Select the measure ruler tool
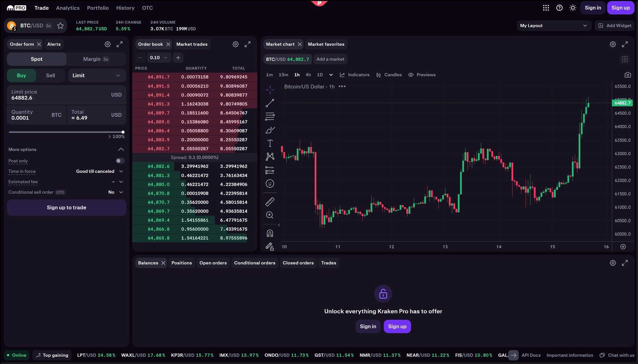638x364 pixels. (x=269, y=201)
